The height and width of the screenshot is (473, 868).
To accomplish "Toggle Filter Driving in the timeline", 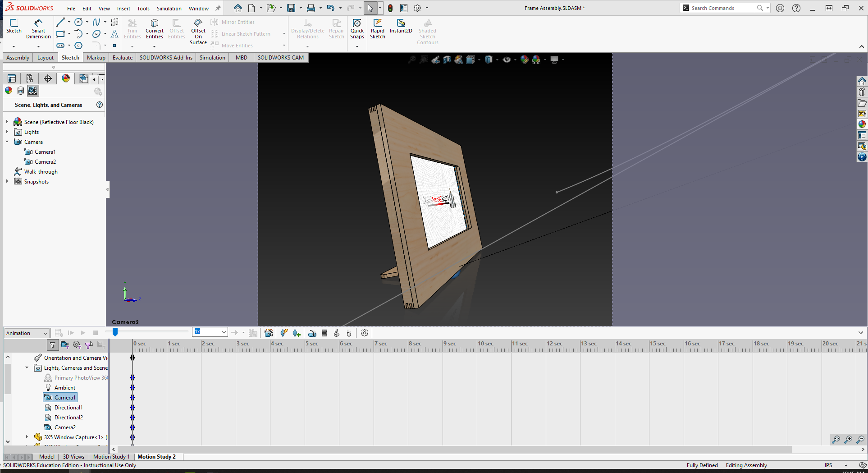I will pos(77,345).
